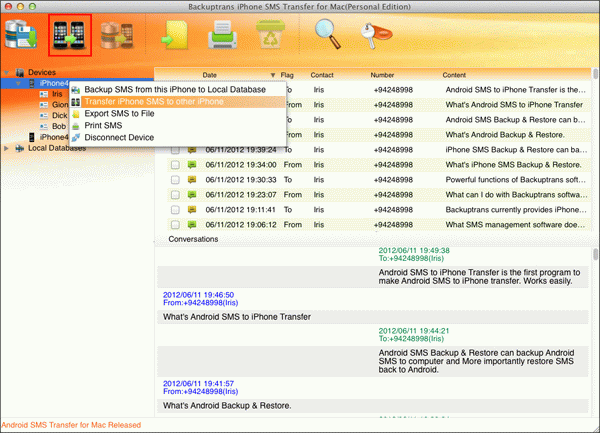
Task: Click the restore database to iPhone toolbar icon
Action: 117,36
